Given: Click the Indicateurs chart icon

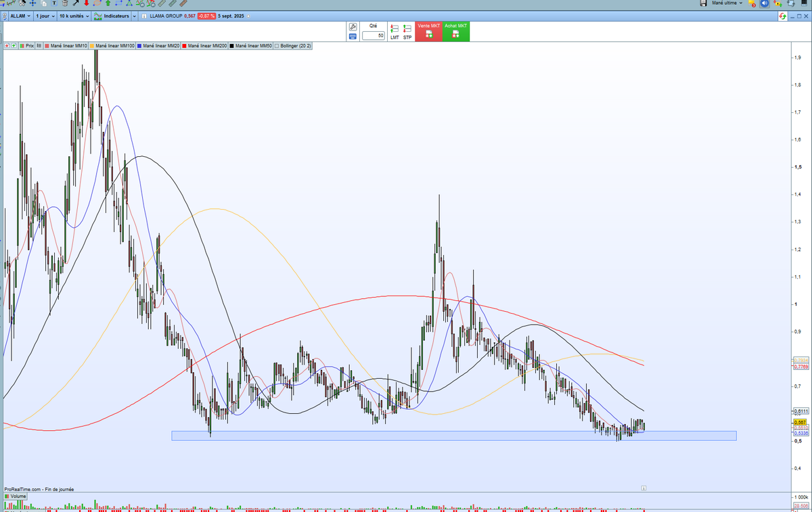Looking at the screenshot, I should click(x=98, y=16).
